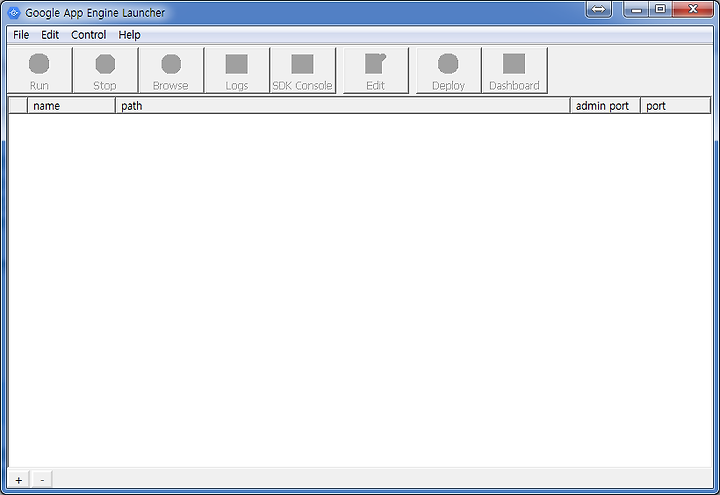This screenshot has height=495, width=720.
Task: Click the port column header
Action: point(675,106)
